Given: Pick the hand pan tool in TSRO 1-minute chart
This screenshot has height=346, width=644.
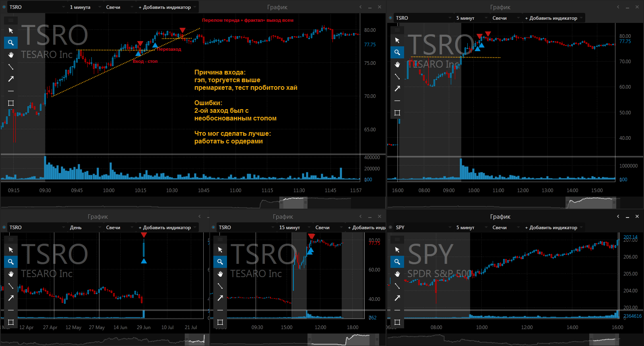Looking at the screenshot, I should click(11, 55).
